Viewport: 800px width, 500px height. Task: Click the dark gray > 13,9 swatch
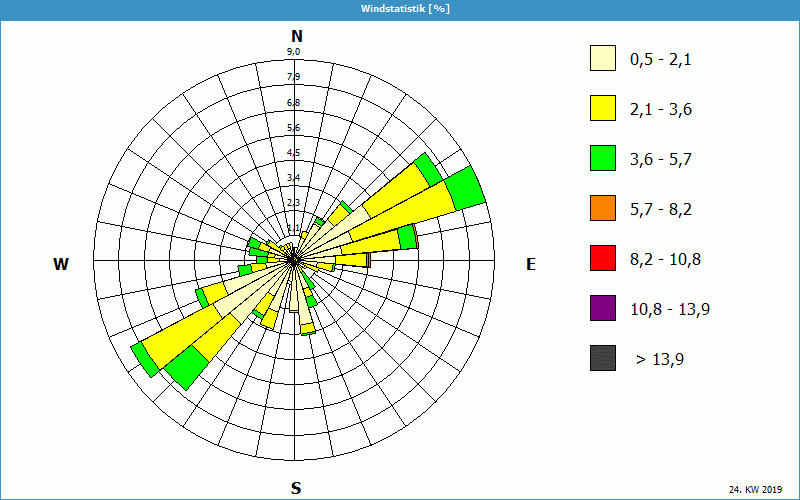(x=602, y=359)
